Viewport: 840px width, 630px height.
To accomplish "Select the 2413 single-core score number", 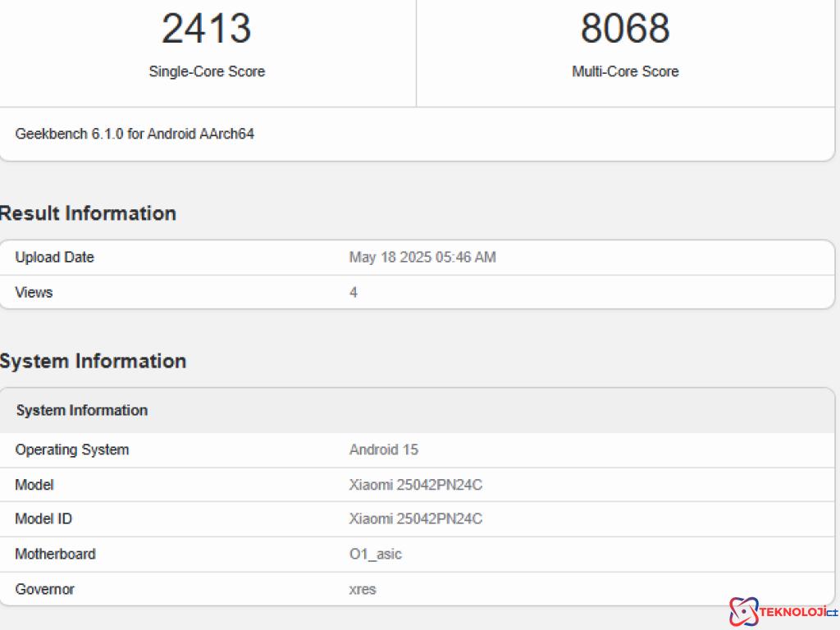I will tap(206, 29).
